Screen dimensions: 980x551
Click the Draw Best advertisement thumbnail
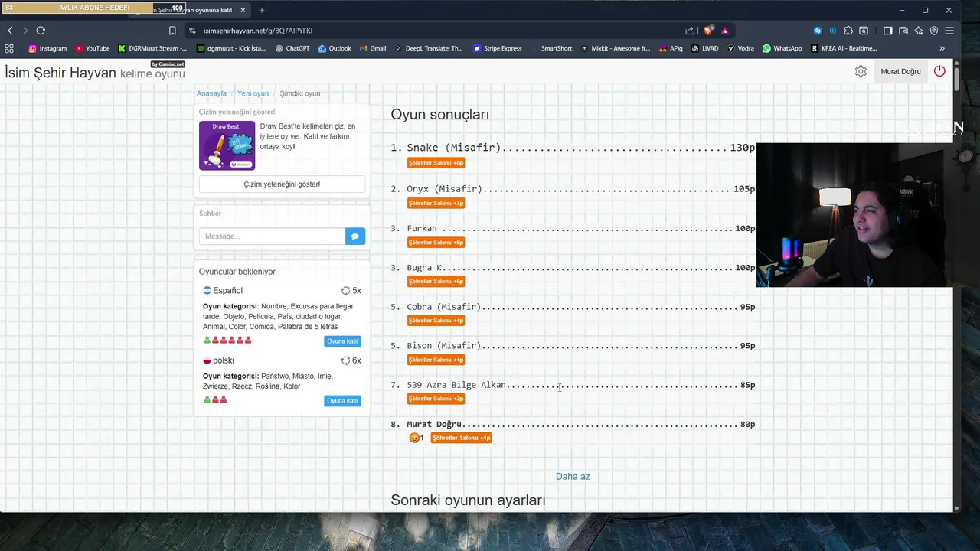coord(227,145)
